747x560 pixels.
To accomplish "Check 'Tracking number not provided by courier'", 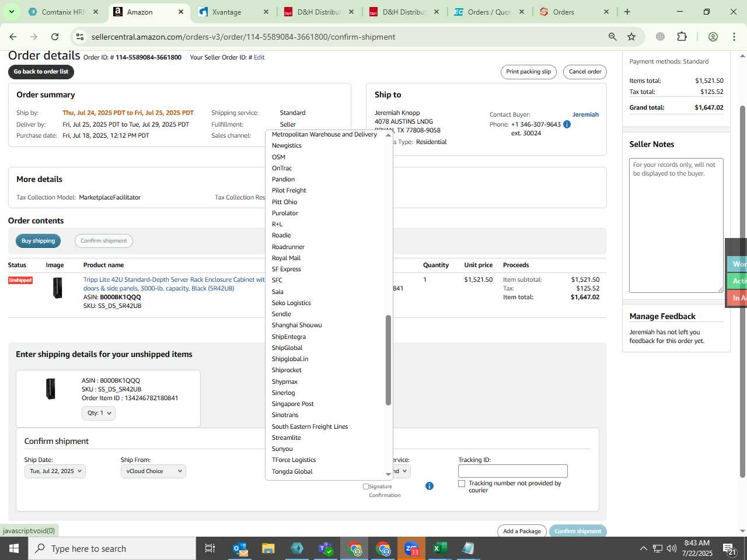I will 462,484.
